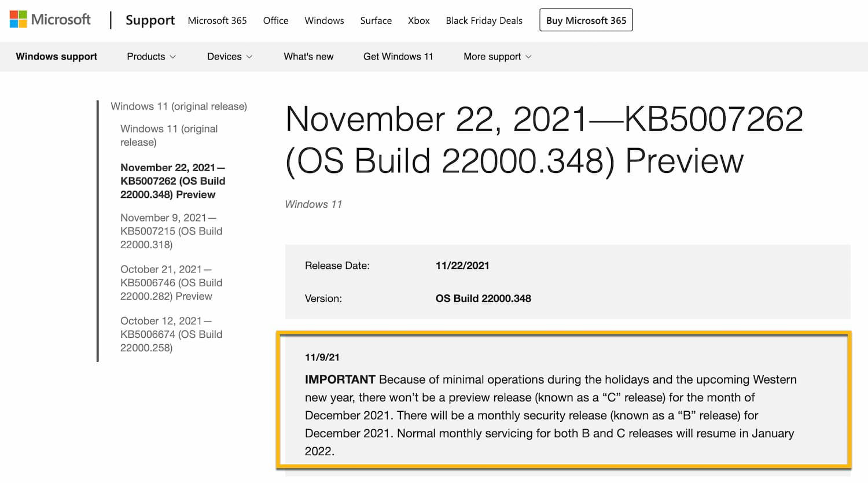Open the Support home link

point(150,20)
